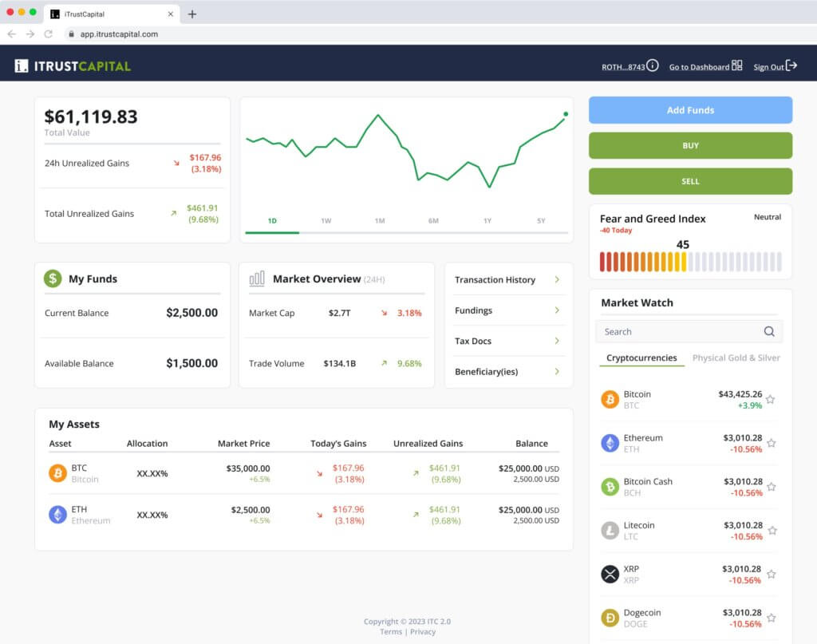This screenshot has width=817, height=644.
Task: Click the Add Funds button
Action: (x=690, y=109)
